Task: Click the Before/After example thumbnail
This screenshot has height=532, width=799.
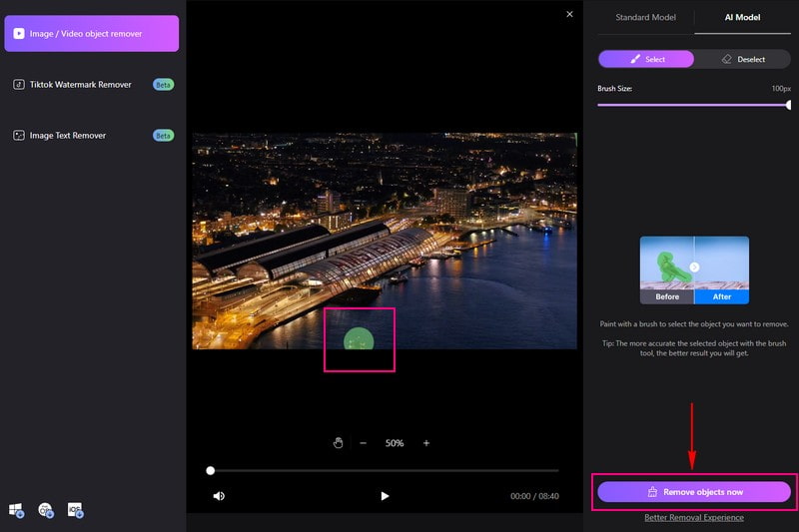Action: pos(694,269)
